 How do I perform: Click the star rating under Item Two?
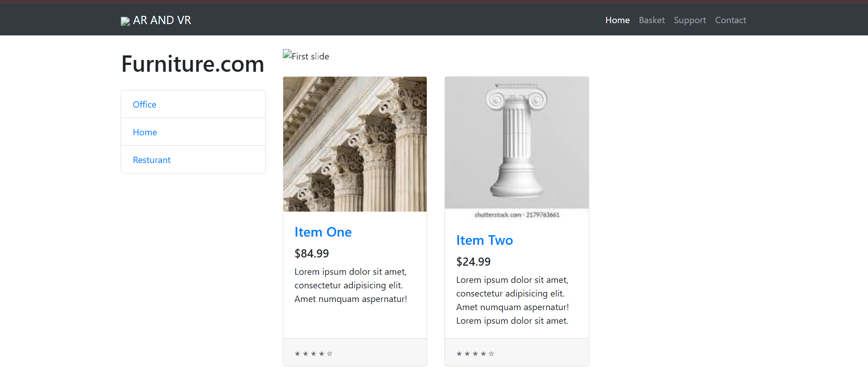475,354
